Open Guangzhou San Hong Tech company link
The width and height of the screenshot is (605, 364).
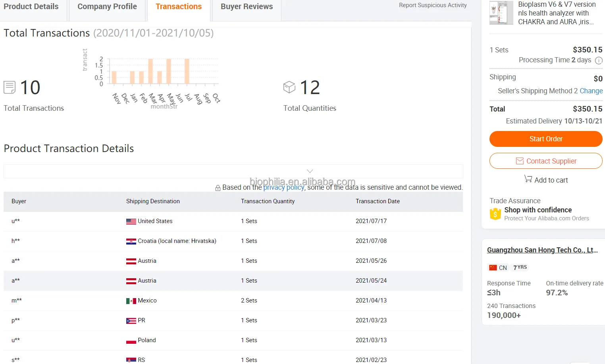pyautogui.click(x=542, y=250)
